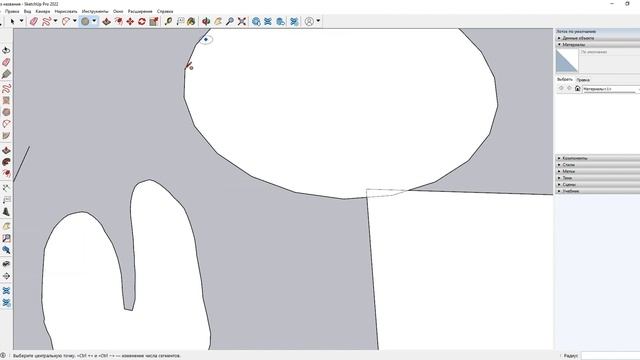Open the line tools dropdown arrow
The image size is (640, 360).
55,21
